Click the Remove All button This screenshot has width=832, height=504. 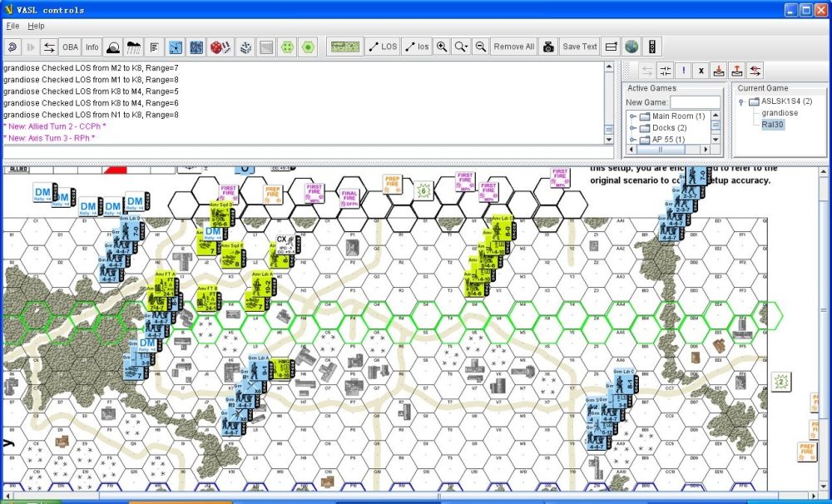[x=513, y=47]
